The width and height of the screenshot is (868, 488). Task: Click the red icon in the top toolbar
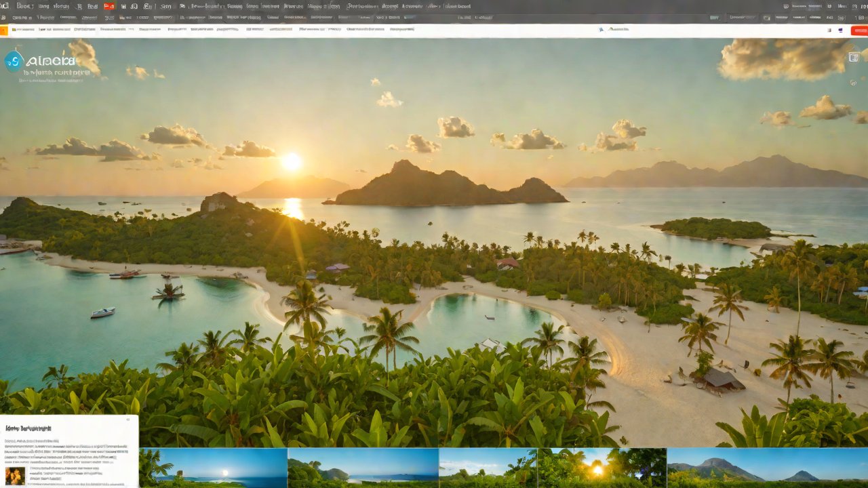point(108,6)
